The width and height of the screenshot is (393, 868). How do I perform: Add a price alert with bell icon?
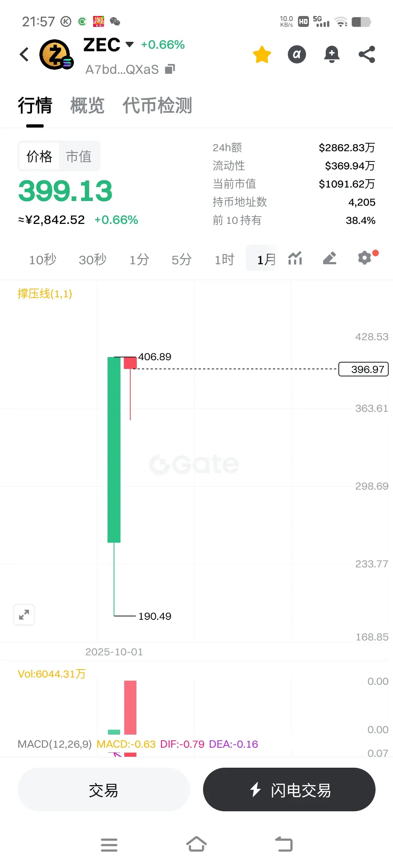click(332, 55)
